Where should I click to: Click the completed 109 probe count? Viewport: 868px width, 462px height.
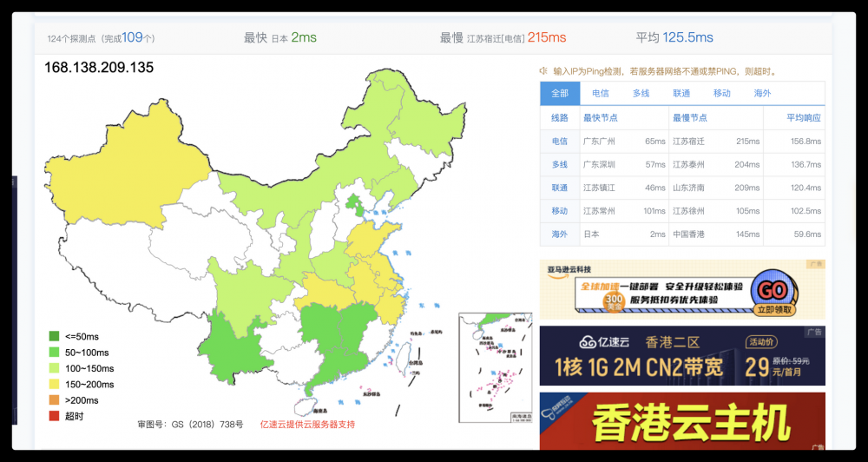(132, 37)
